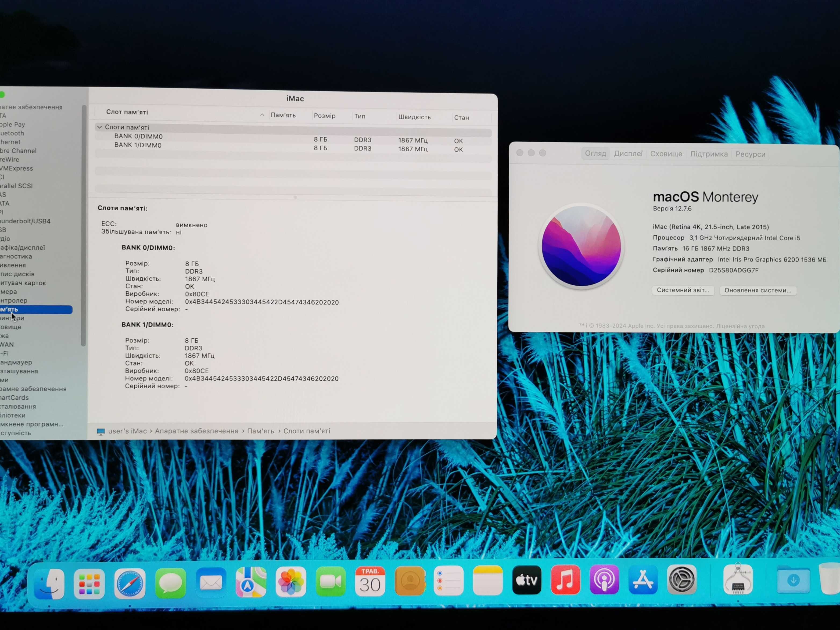
Task: Select the highlighted Пам'ять sidebar item
Action: click(x=36, y=310)
